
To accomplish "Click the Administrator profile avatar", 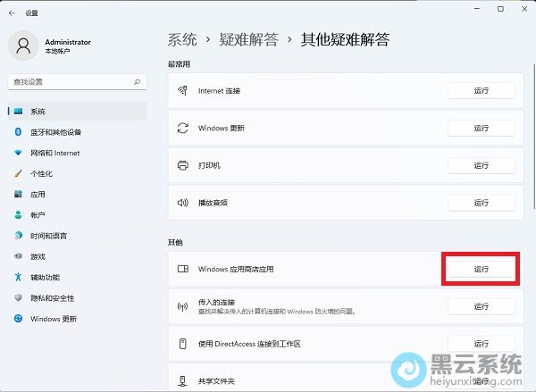I will tap(24, 46).
